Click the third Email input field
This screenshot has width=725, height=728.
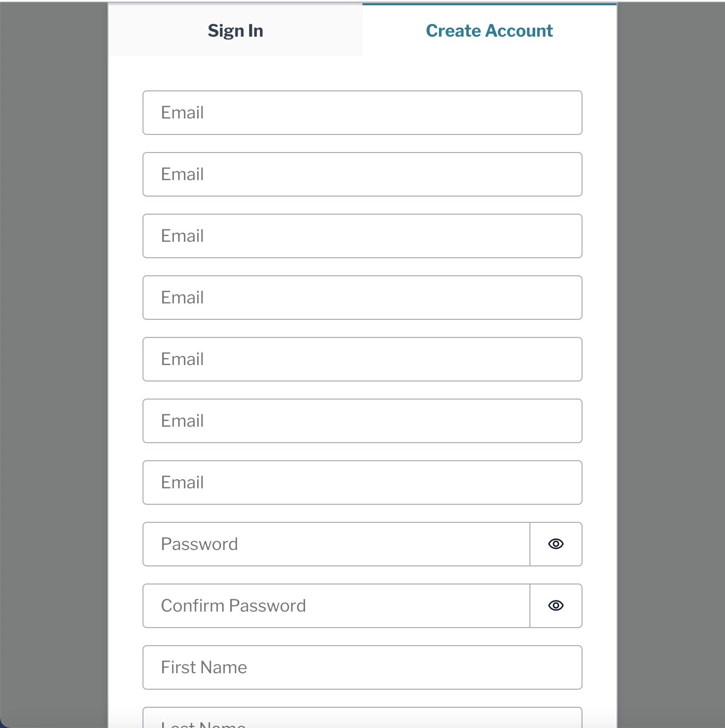pyautogui.click(x=362, y=236)
